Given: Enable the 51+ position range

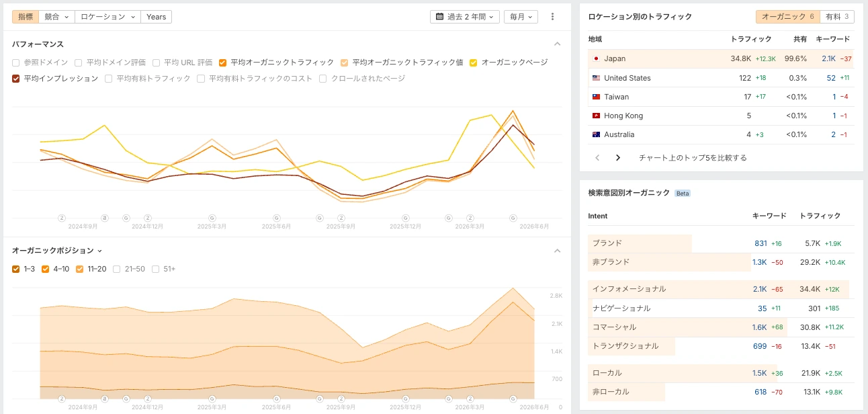Looking at the screenshot, I should 156,269.
